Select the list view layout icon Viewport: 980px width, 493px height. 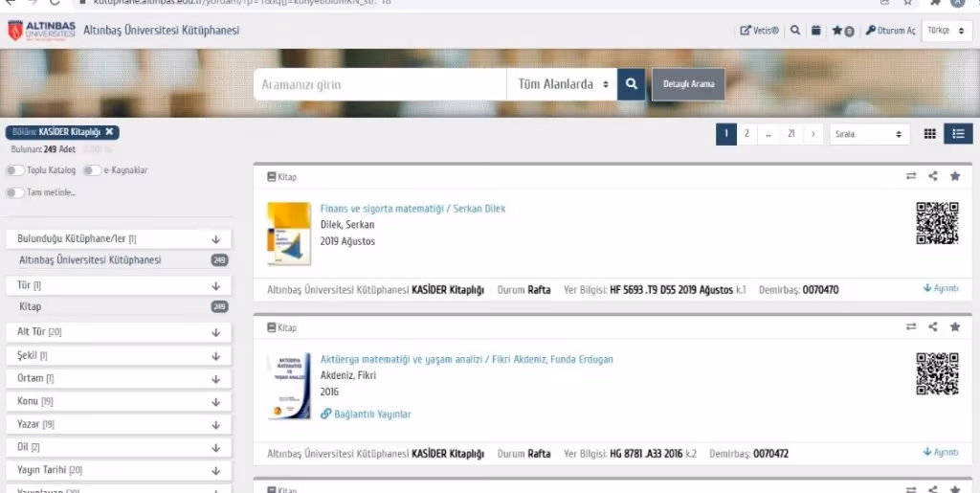[958, 134]
